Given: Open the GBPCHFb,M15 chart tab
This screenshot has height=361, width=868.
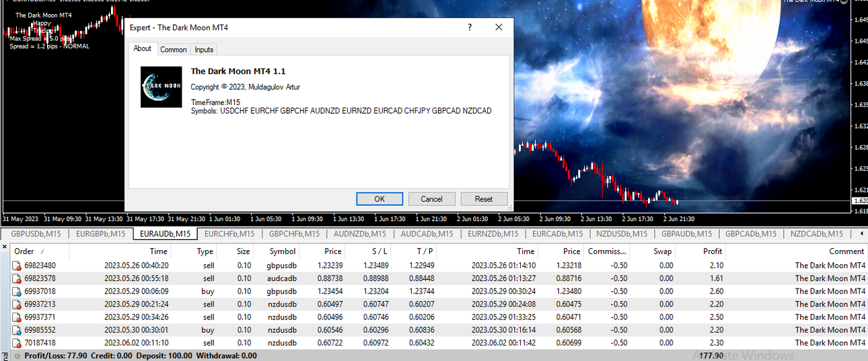Looking at the screenshot, I should 294,234.
